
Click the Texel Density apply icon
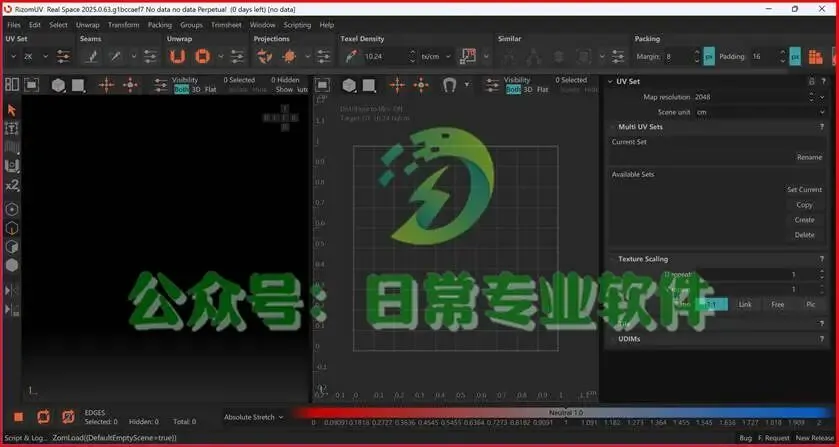[x=468, y=56]
